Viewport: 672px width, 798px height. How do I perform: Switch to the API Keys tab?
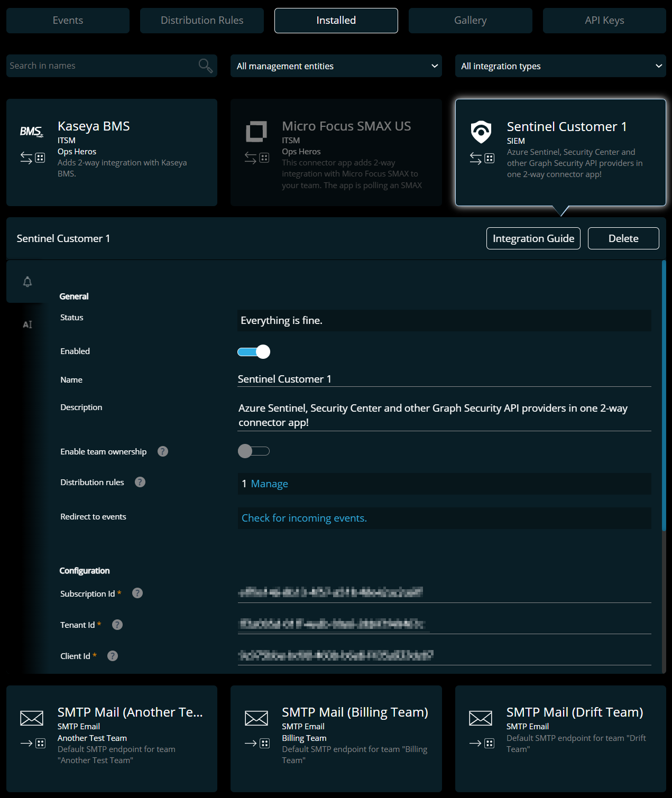click(604, 21)
